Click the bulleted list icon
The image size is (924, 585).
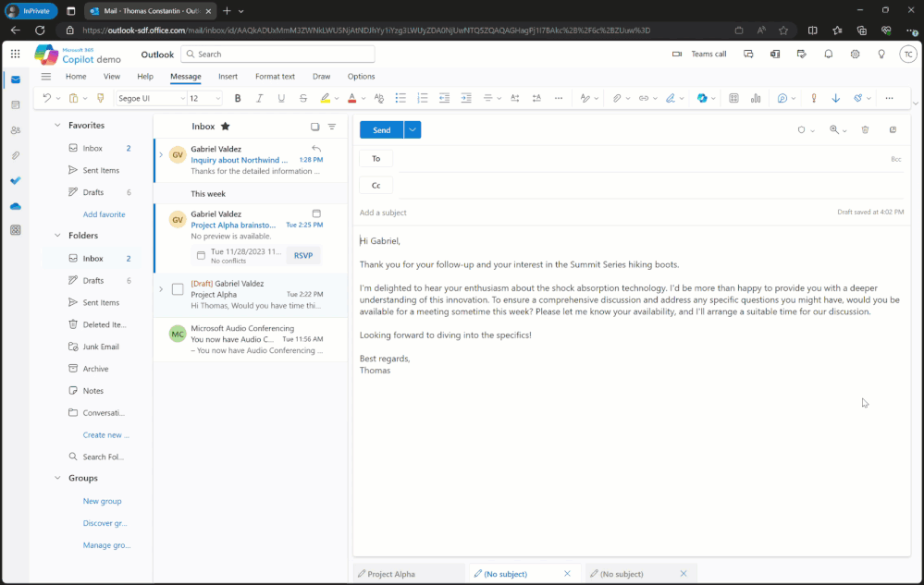pyautogui.click(x=400, y=98)
